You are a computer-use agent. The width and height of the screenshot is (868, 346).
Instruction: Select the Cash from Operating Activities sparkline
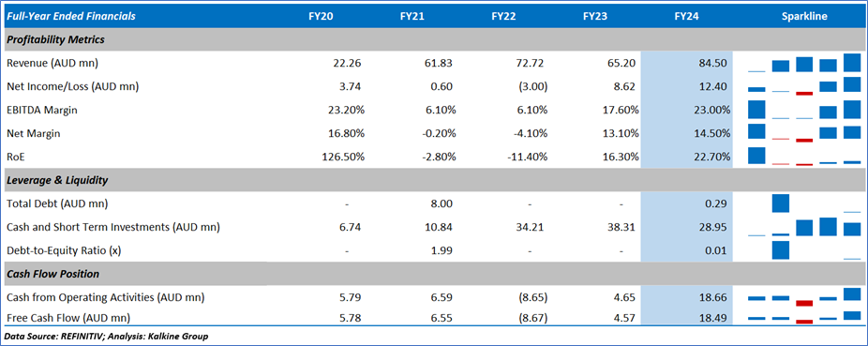coord(803,297)
